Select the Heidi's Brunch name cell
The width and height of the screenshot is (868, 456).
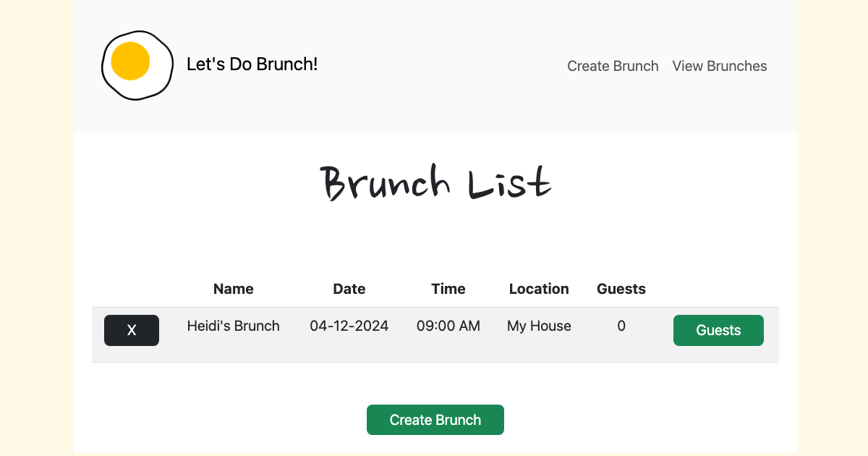coord(234,326)
